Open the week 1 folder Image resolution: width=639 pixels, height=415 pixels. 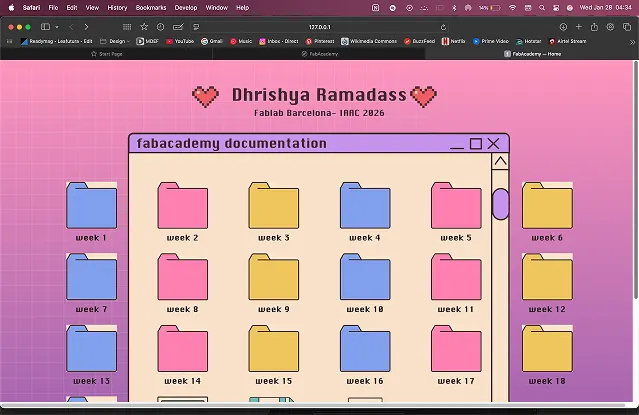[x=91, y=205]
